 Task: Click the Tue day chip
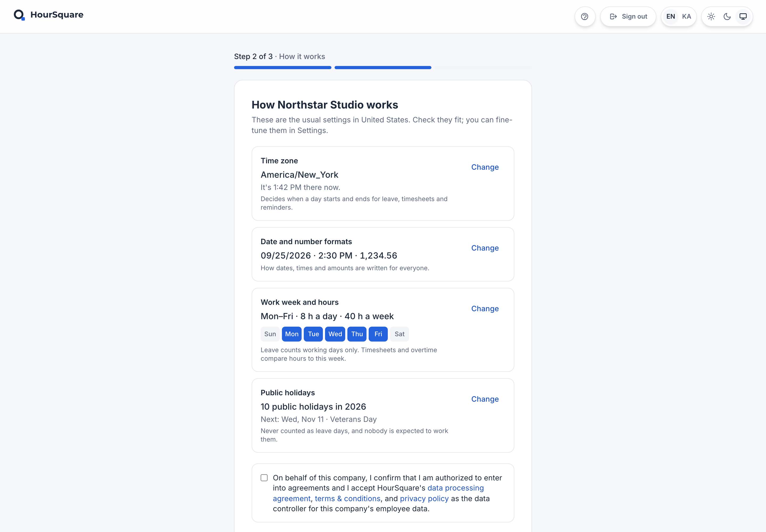313,334
